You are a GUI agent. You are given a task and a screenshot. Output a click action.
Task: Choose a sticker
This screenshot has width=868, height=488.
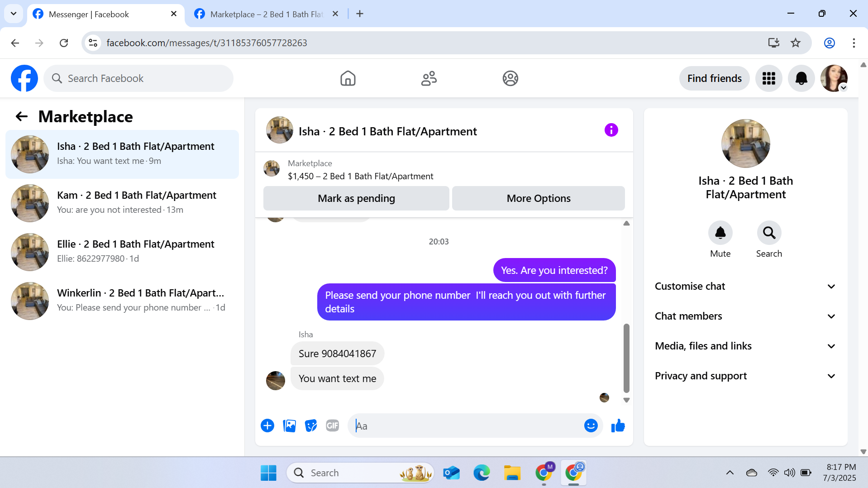tap(311, 426)
